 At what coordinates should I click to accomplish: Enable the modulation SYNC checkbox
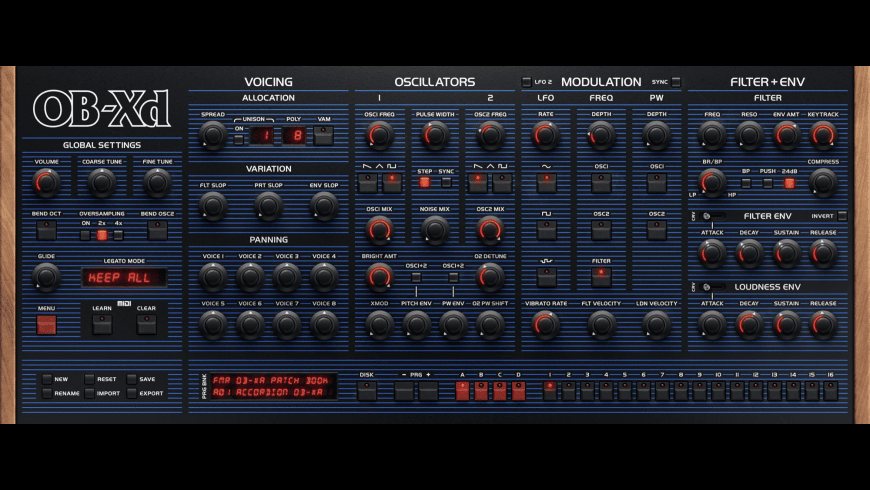coord(676,82)
